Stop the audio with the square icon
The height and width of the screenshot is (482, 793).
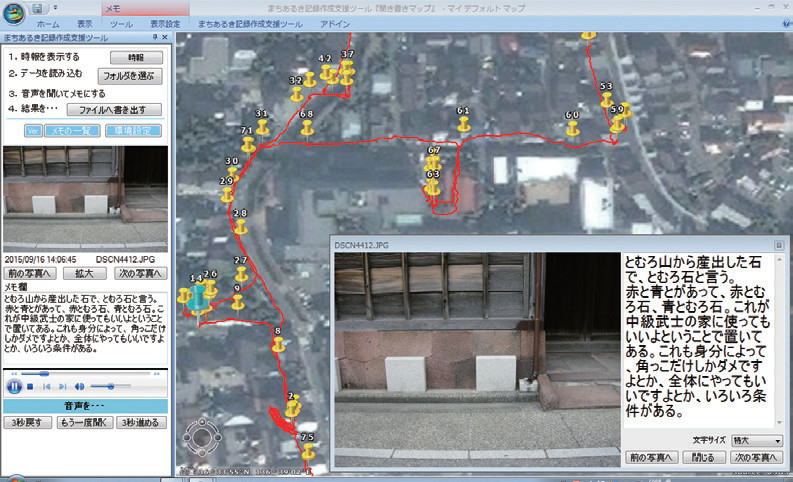pos(32,386)
